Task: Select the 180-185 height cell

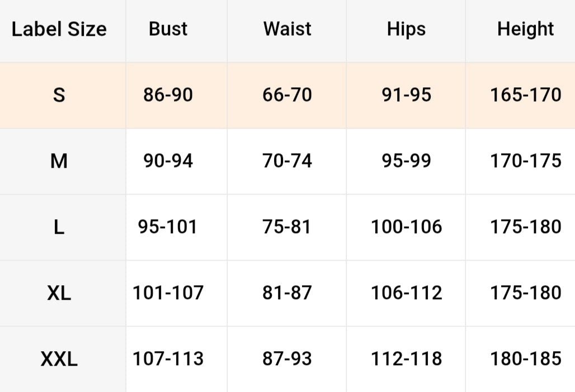Action: 525,359
